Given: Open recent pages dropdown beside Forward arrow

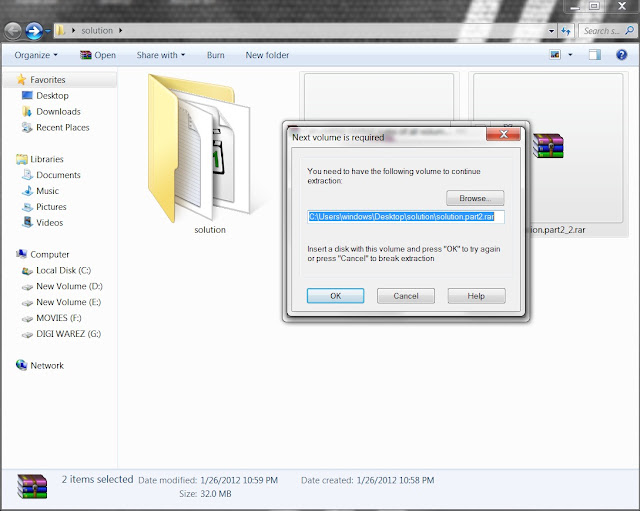Looking at the screenshot, I should 47,31.
